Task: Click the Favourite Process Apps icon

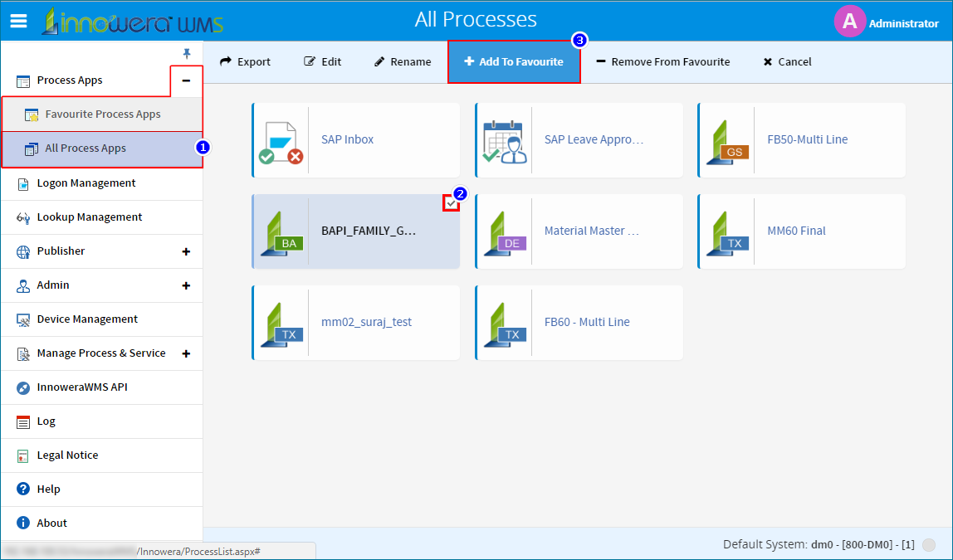Action: [32, 114]
